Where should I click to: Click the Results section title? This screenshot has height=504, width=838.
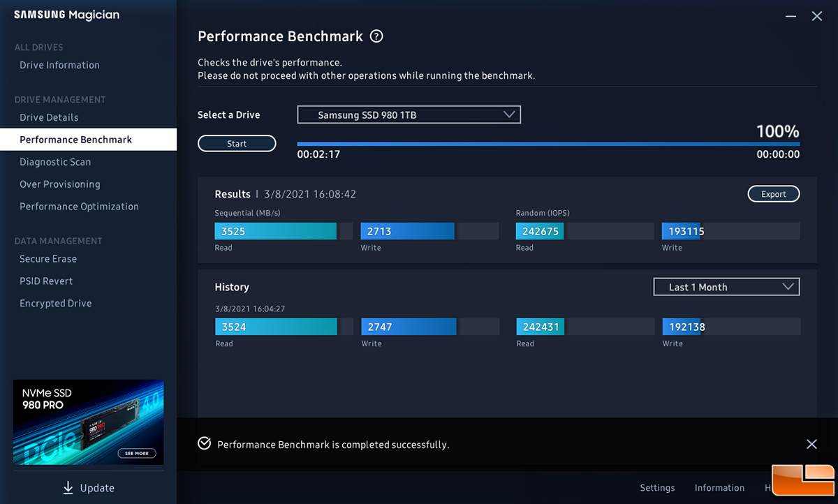233,194
